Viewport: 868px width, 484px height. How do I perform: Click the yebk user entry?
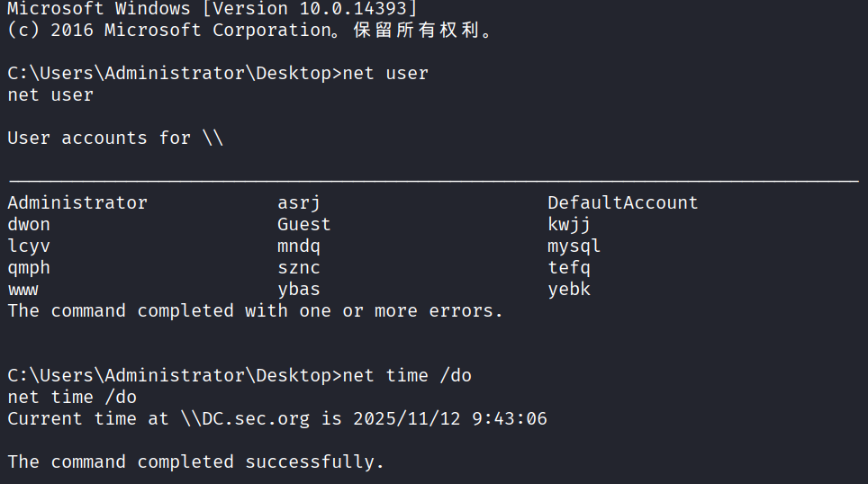pos(569,290)
